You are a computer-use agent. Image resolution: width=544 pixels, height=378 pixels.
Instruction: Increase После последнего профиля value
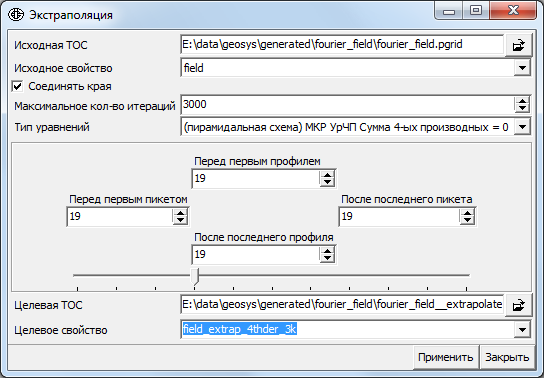coord(327,251)
